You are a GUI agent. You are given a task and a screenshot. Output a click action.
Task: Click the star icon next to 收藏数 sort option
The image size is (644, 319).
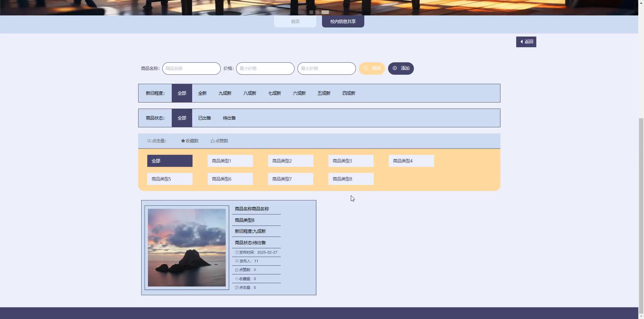click(x=183, y=141)
